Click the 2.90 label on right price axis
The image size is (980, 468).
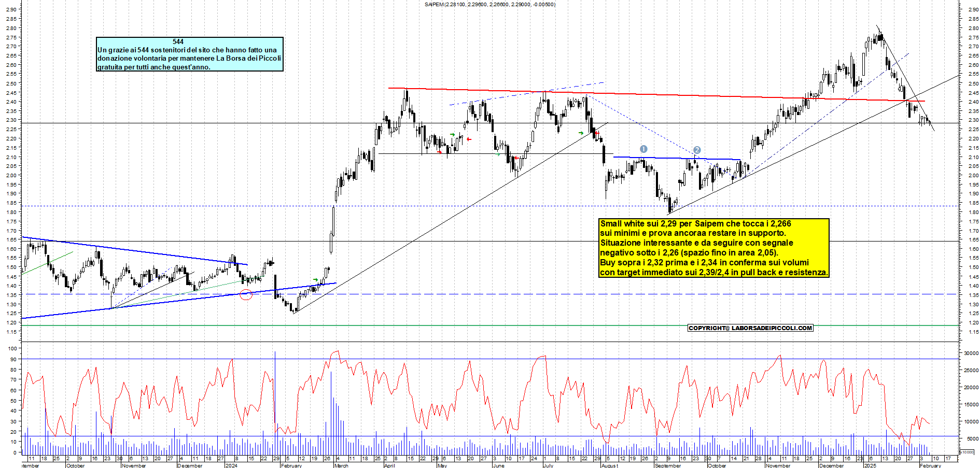(973, 9)
